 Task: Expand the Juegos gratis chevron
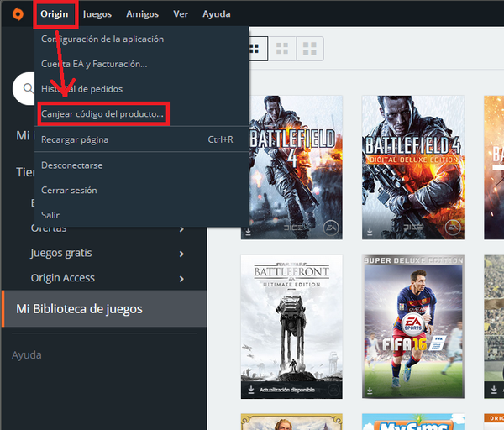181,254
